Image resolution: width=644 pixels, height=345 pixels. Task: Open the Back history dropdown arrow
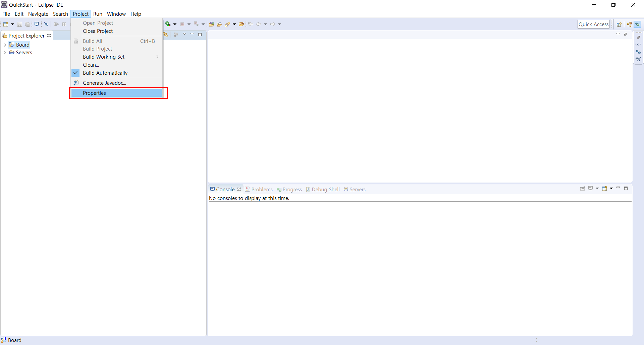(265, 24)
